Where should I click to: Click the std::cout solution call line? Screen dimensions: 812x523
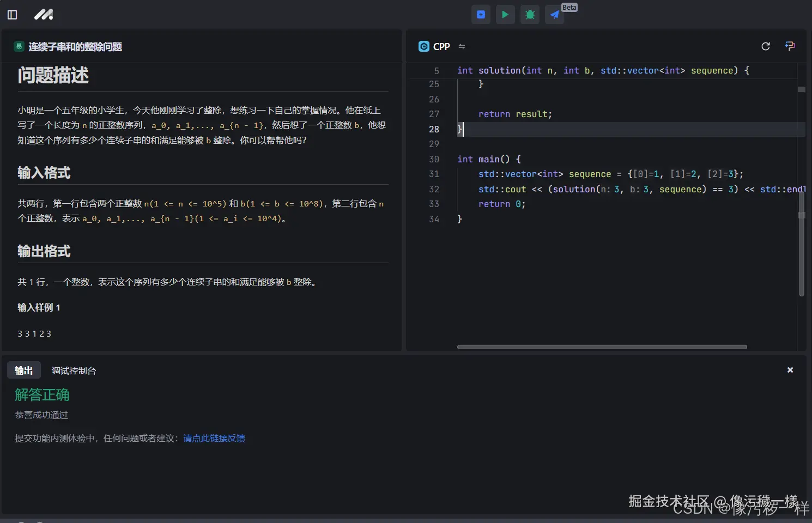tap(641, 189)
